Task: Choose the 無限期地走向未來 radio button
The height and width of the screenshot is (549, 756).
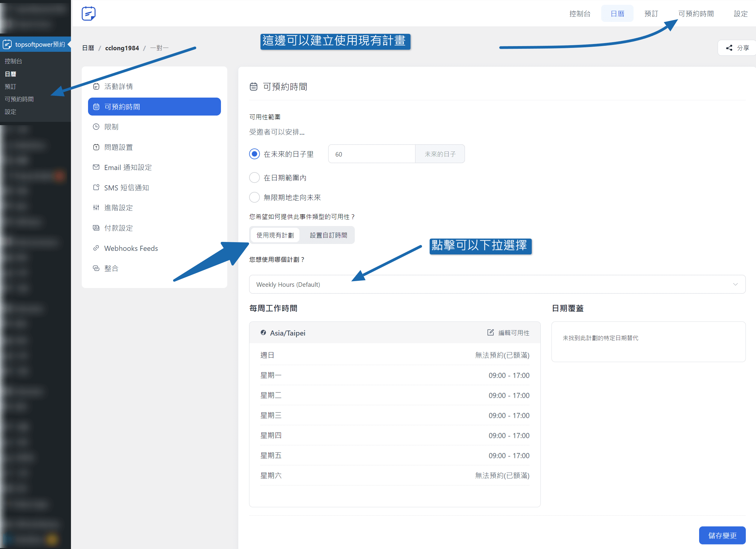Action: pyautogui.click(x=254, y=197)
